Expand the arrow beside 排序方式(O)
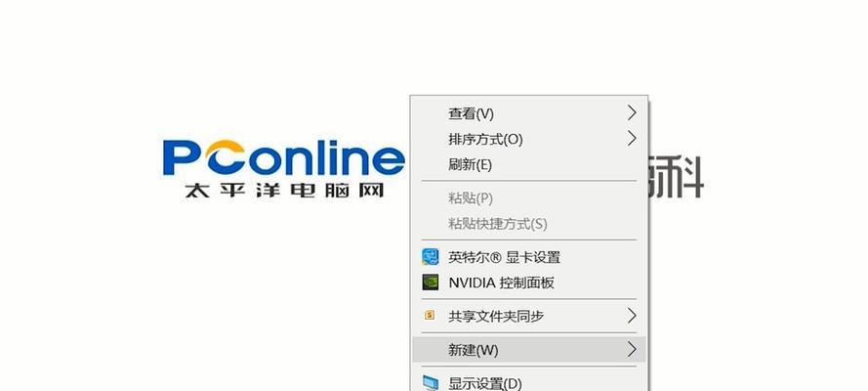The image size is (868, 391). (x=632, y=139)
